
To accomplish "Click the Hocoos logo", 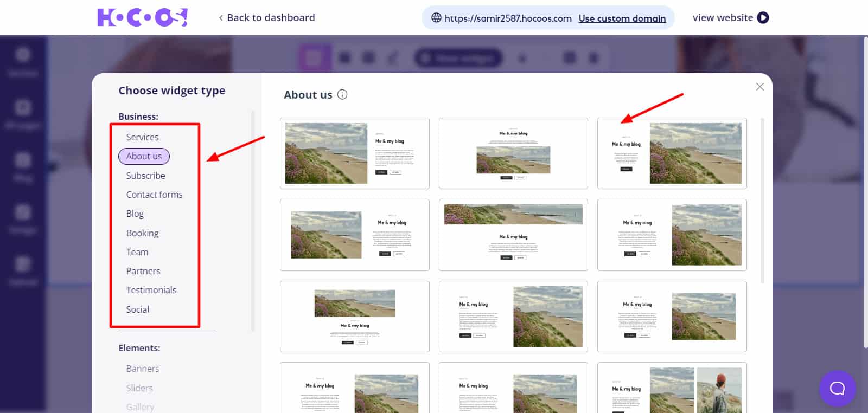I will (142, 17).
